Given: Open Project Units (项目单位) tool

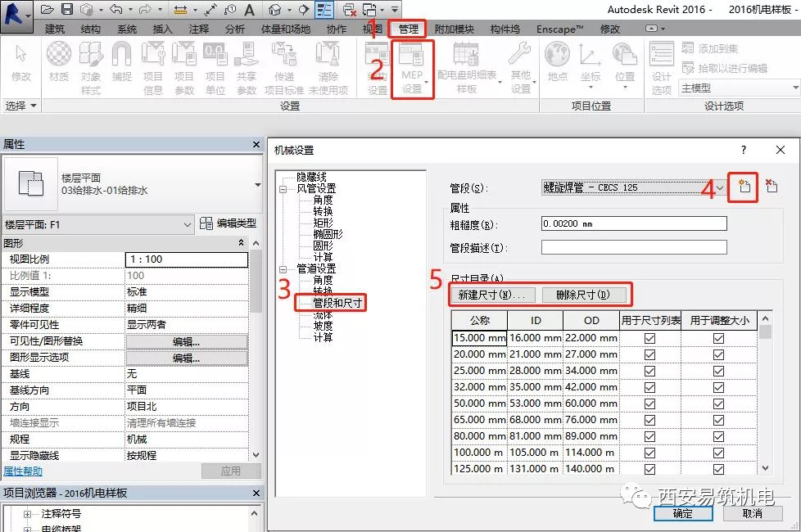Looking at the screenshot, I should 215,69.
